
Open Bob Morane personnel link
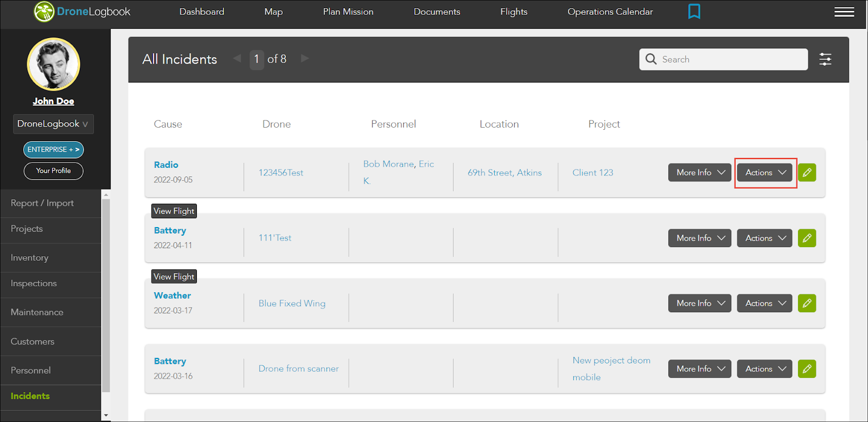pos(388,164)
